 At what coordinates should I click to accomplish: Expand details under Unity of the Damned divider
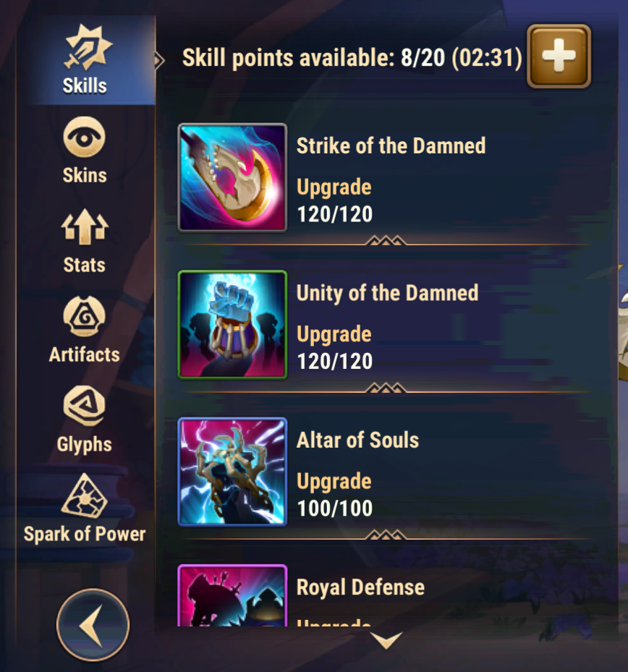click(x=386, y=388)
